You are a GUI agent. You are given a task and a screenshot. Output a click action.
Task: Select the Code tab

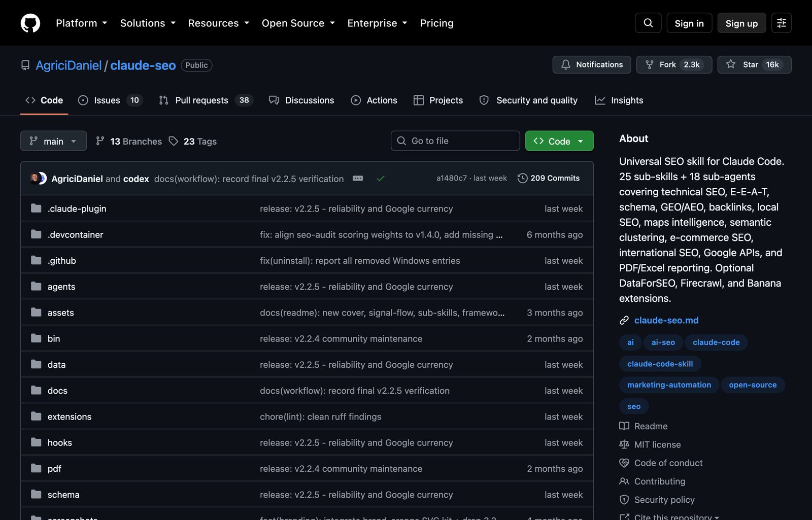click(x=44, y=100)
